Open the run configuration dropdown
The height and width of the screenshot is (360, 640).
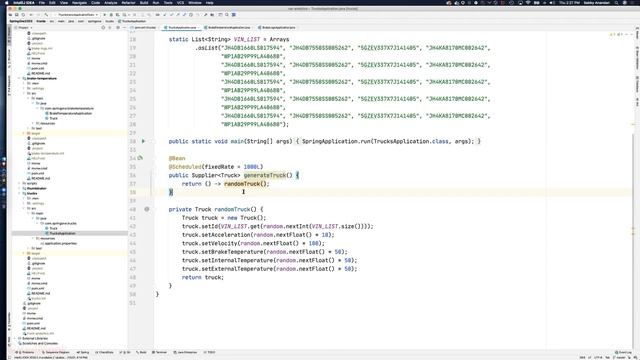[x=77, y=15]
